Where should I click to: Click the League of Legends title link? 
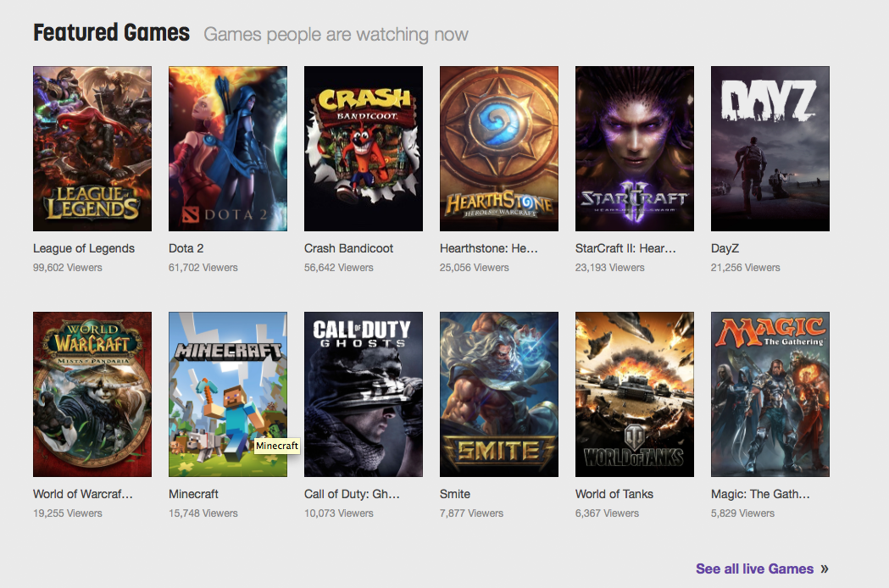pos(84,248)
